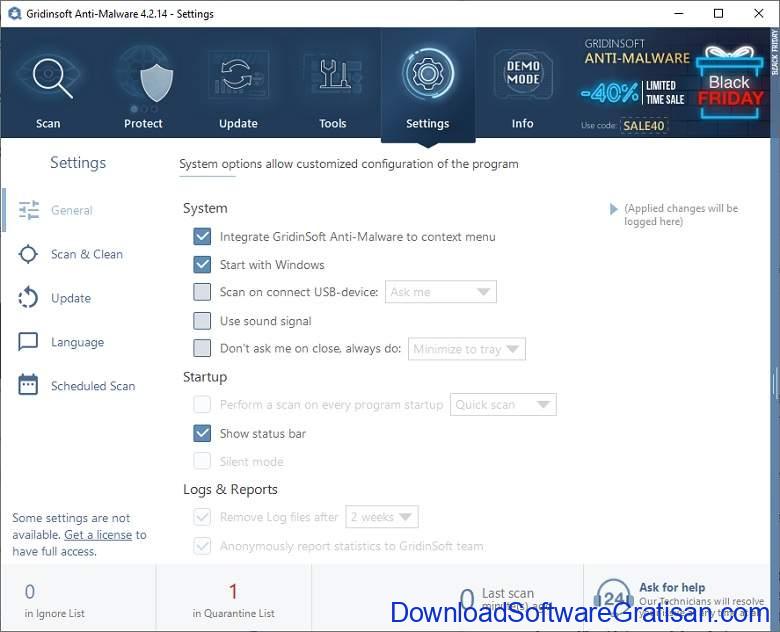Image resolution: width=780 pixels, height=632 pixels.
Task: Select the Settings gear icon
Action: coord(427,74)
